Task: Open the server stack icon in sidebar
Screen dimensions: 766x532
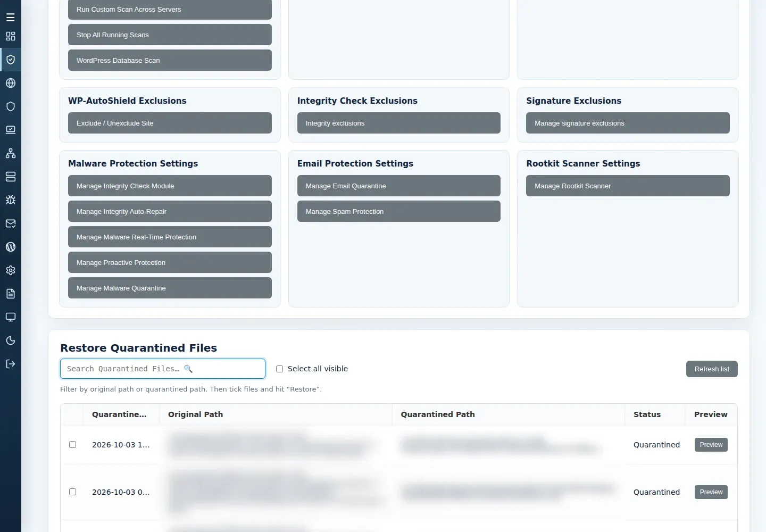Action: pyautogui.click(x=11, y=177)
